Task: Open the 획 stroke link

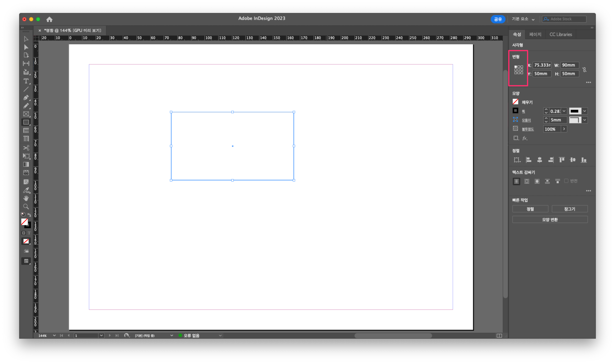Action: [x=524, y=111]
